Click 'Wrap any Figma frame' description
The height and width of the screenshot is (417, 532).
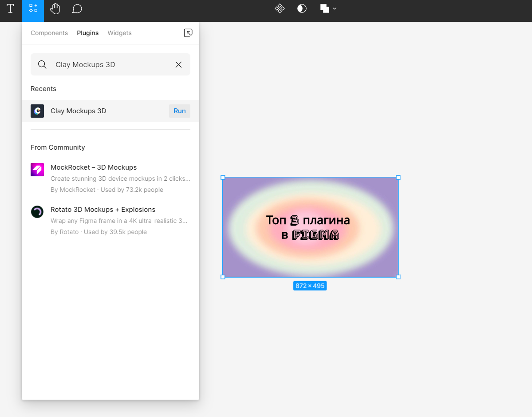pyautogui.click(x=119, y=221)
